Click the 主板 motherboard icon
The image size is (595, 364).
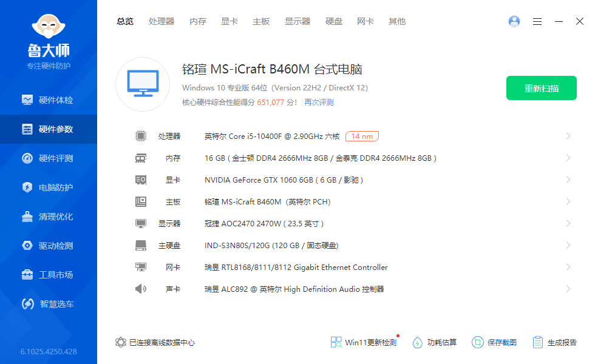coord(141,201)
